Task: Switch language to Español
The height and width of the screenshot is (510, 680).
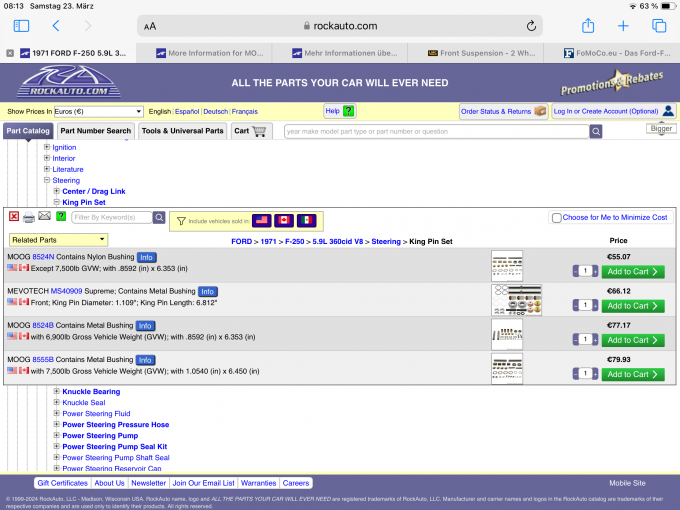Action: (187, 111)
